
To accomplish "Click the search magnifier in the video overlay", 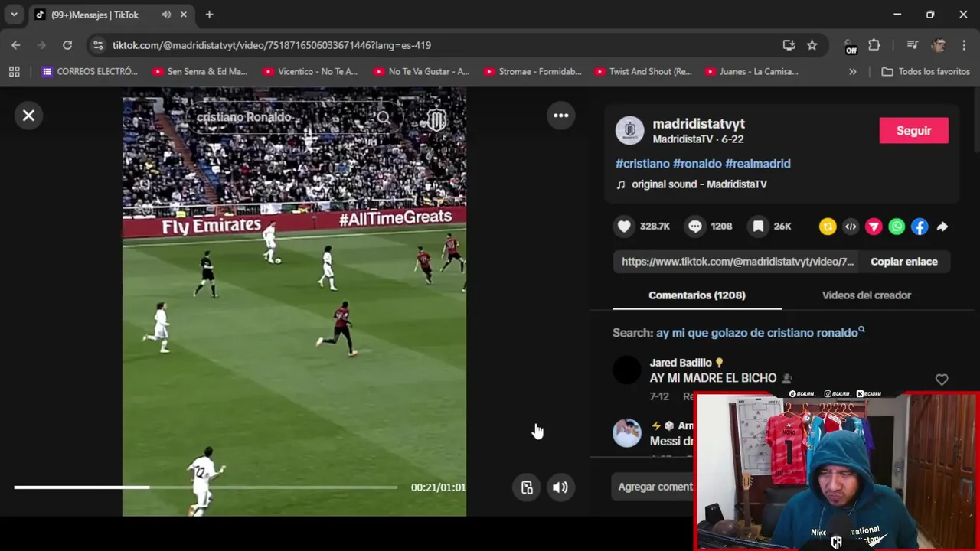I will pos(384,117).
